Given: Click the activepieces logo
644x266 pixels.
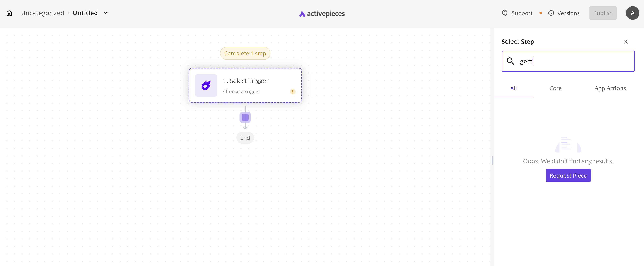Looking at the screenshot, I should [x=322, y=14].
